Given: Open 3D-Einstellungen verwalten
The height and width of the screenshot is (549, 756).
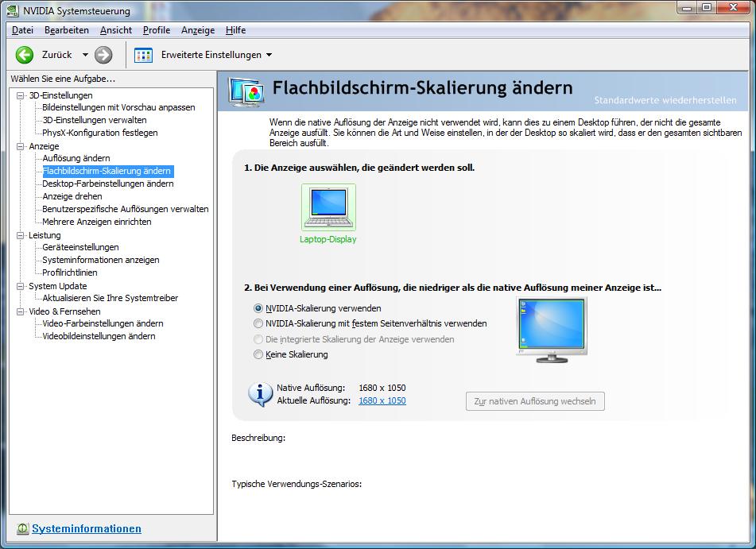Looking at the screenshot, I should [95, 120].
